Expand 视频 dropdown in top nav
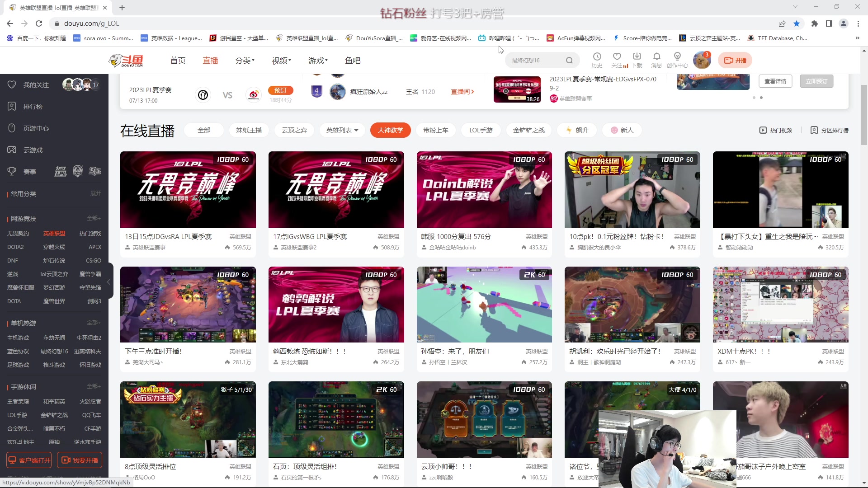 [x=281, y=61]
